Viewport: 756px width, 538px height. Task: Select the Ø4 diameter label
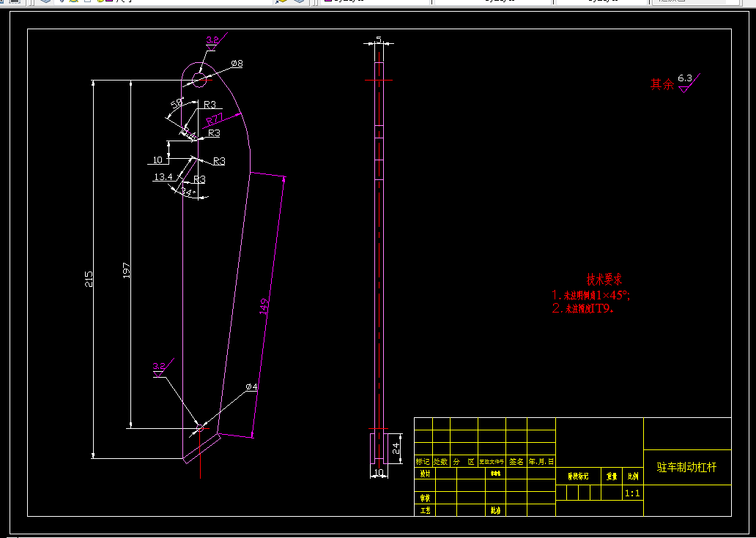tap(252, 387)
